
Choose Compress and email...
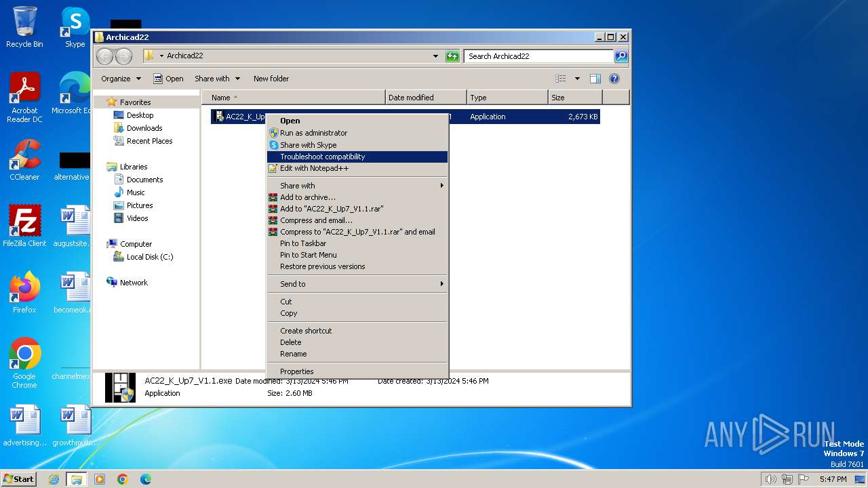pos(357,220)
